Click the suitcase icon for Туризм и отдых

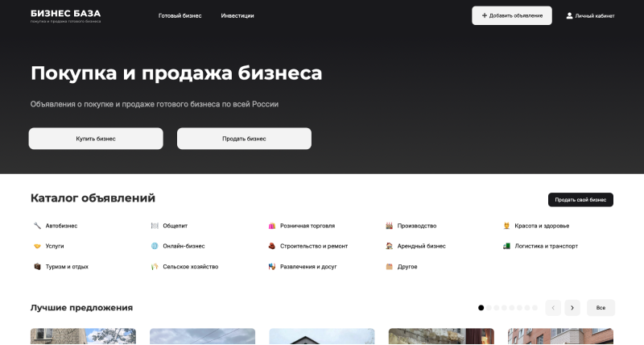coord(37,266)
